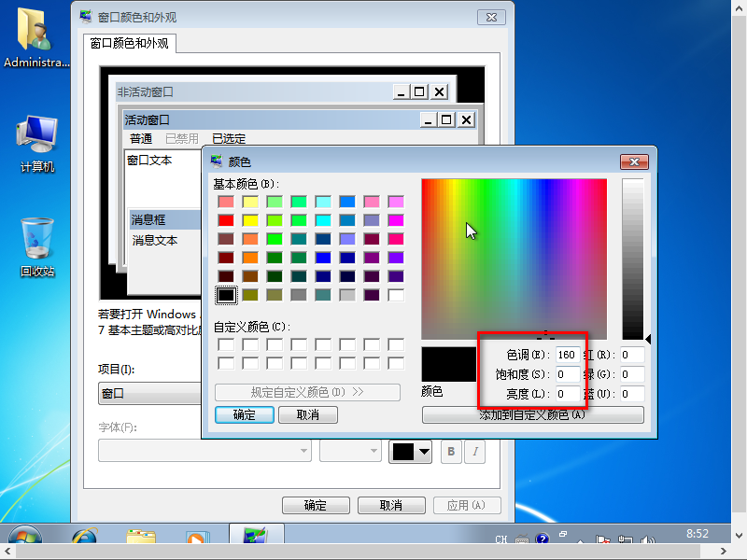Pick the cyan basic color swatch

(x=323, y=220)
